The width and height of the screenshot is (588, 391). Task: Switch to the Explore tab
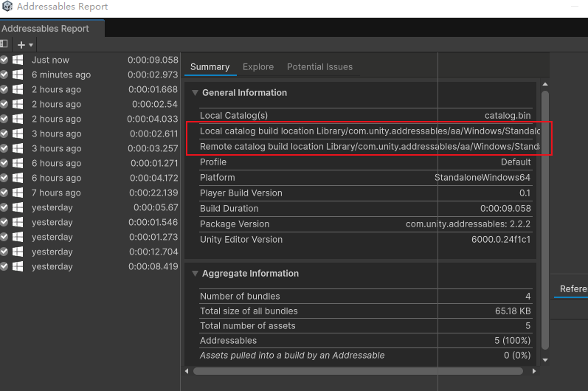coord(258,66)
